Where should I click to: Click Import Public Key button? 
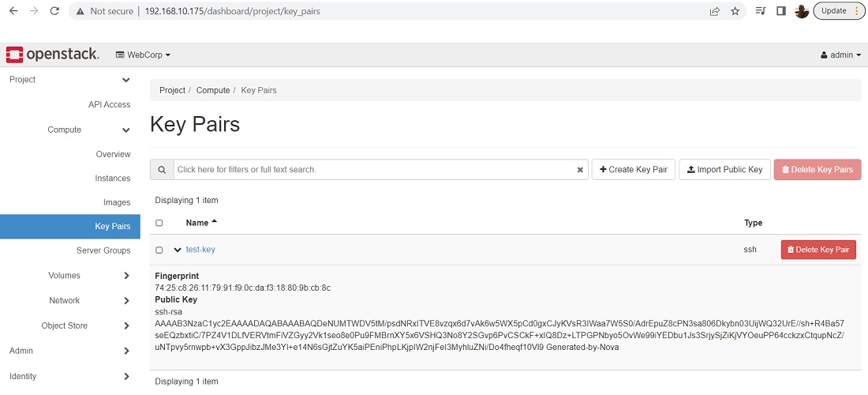pyautogui.click(x=724, y=170)
